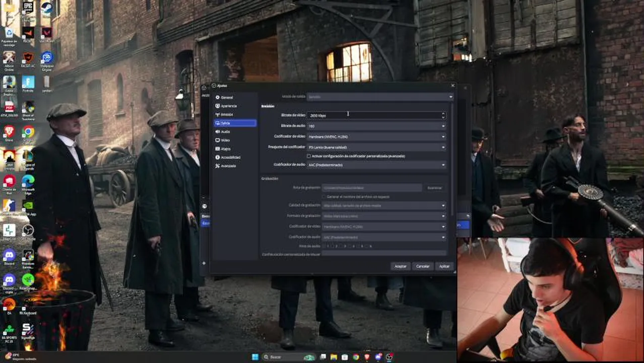644x363 pixels.
Task: Increase video bitrate with up stepper arrow
Action: 443,114
